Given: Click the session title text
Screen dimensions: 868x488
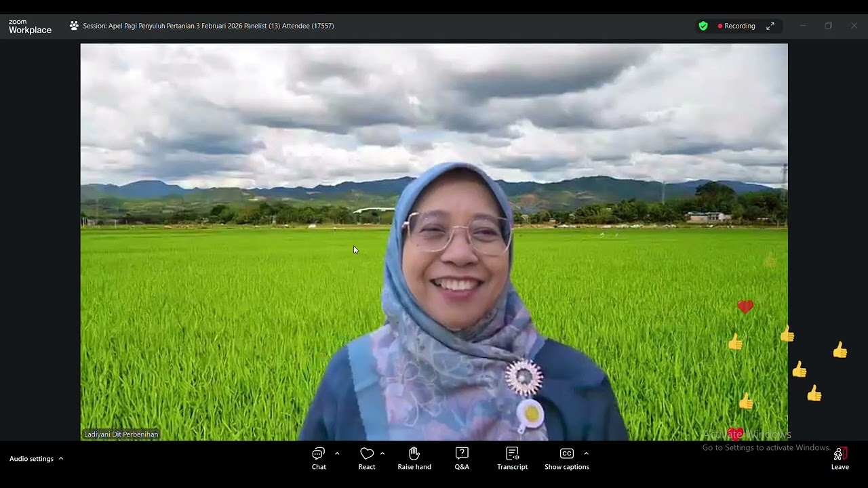Looking at the screenshot, I should [208, 26].
